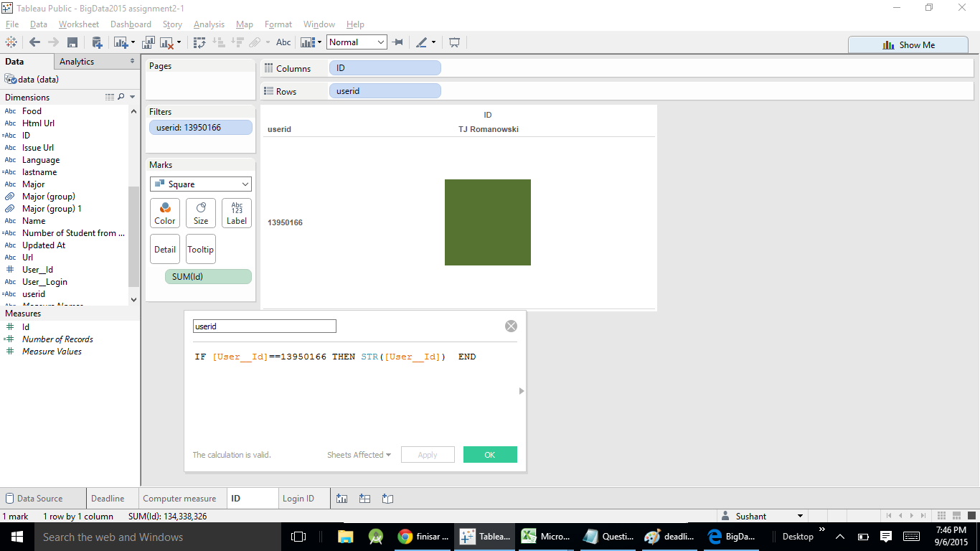Viewport: 980px width, 551px height.
Task: Click the Apply button in calculation editor
Action: pos(428,455)
